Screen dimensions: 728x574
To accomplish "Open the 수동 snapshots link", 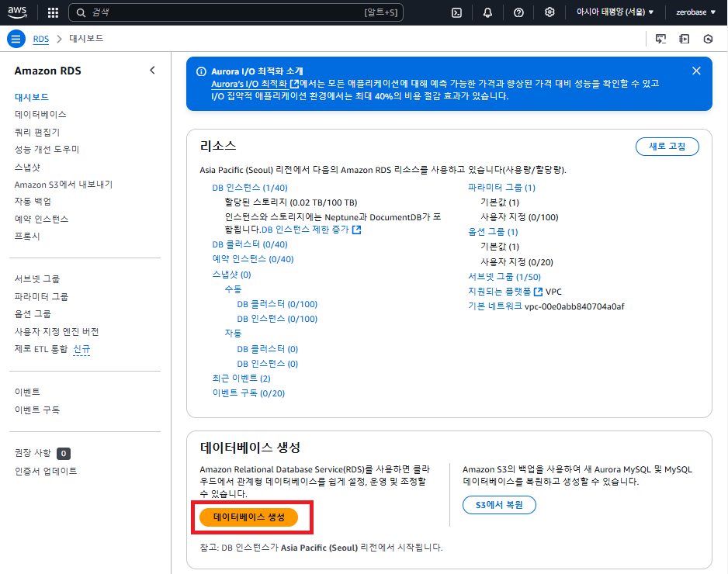I will pyautogui.click(x=233, y=289).
